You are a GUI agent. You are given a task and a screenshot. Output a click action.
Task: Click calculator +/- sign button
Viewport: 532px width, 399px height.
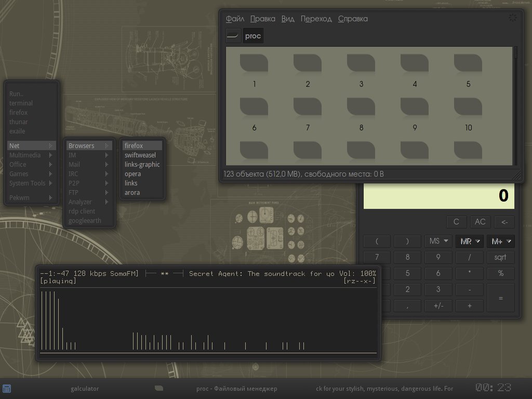pos(438,306)
